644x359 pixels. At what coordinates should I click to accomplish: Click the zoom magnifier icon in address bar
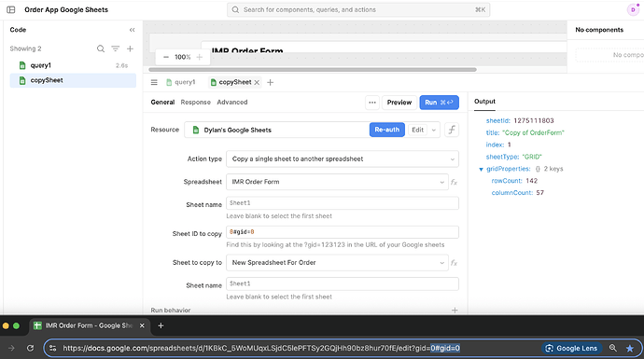(613, 349)
